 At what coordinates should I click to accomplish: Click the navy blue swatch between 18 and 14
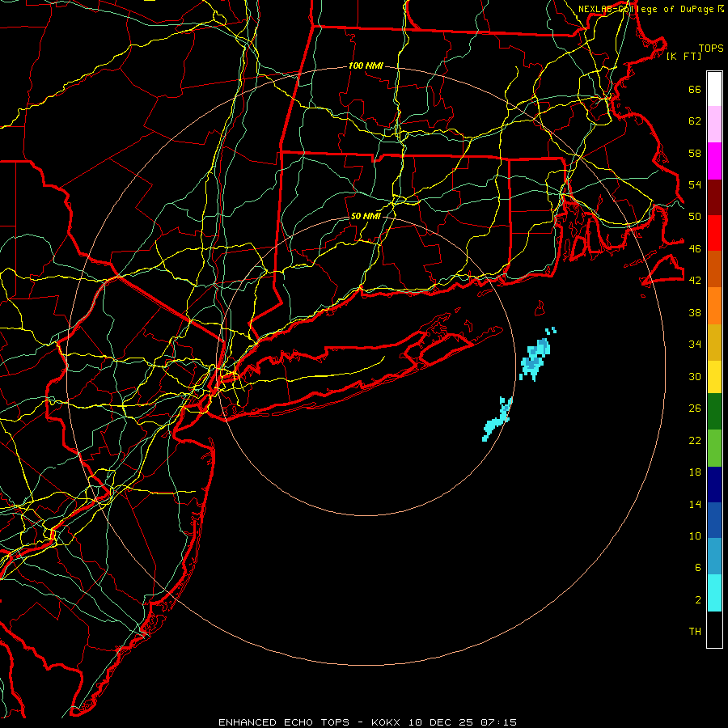pos(714,485)
